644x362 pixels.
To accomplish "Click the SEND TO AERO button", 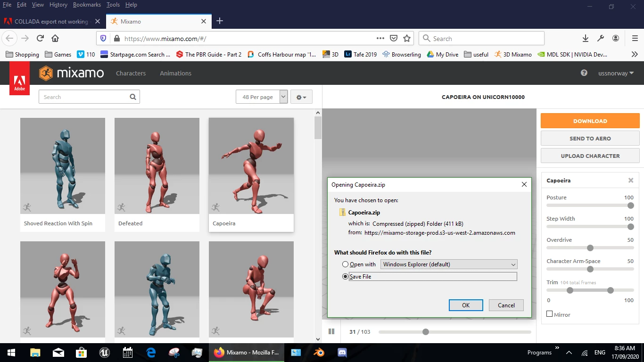I will 590,139.
